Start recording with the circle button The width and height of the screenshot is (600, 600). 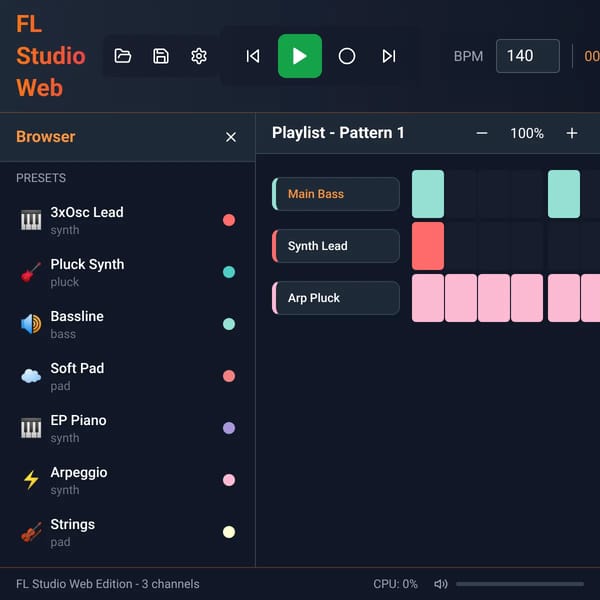347,56
